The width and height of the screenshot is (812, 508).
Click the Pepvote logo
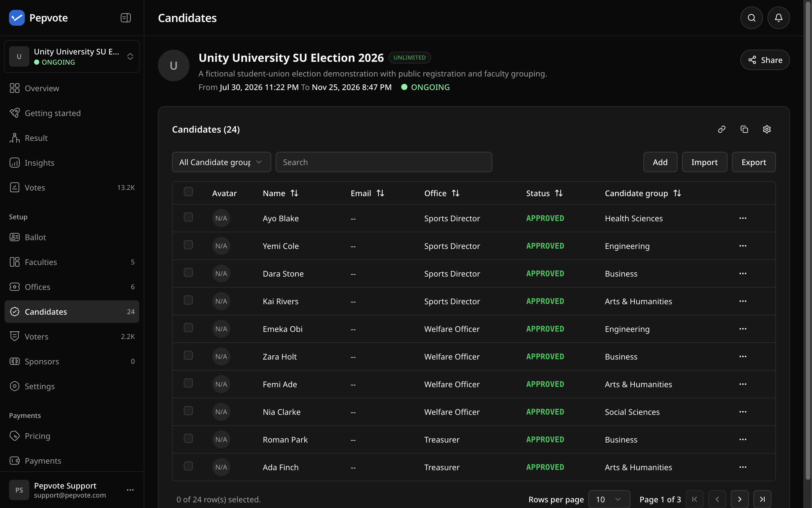[17, 18]
